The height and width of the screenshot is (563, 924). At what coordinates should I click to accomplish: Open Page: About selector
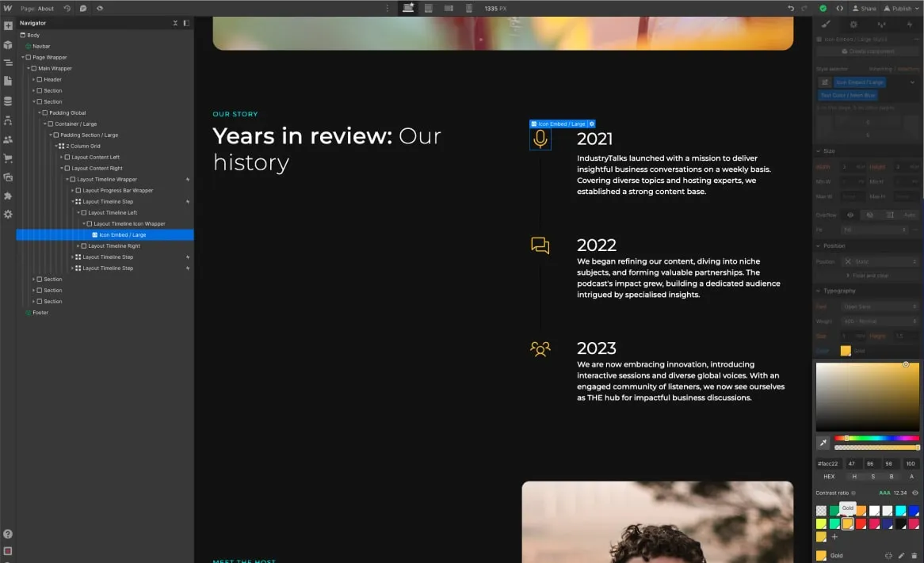[37, 8]
